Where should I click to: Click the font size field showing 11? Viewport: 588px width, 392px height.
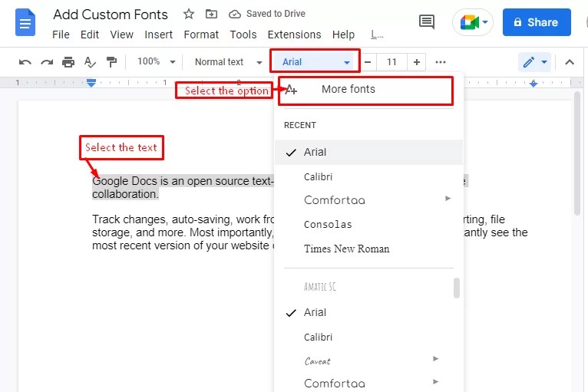tap(391, 62)
